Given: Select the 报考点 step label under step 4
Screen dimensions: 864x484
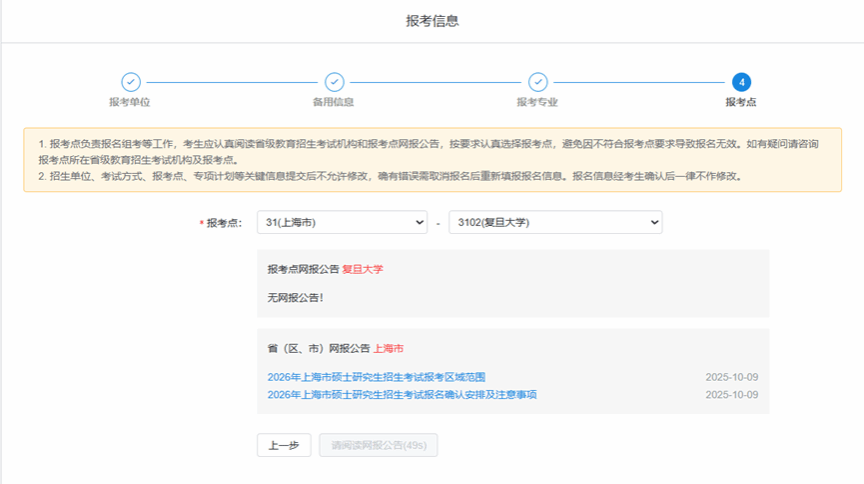Looking at the screenshot, I should [x=741, y=102].
